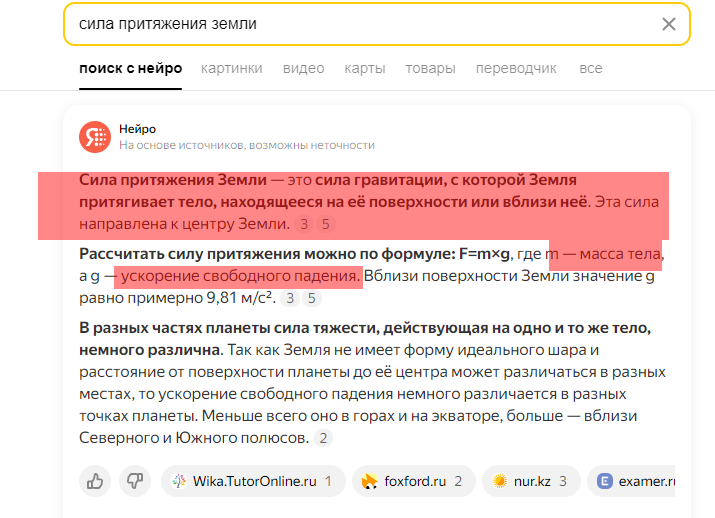Switch to the 'картинки' tab
715x518 pixels.
pos(232,68)
